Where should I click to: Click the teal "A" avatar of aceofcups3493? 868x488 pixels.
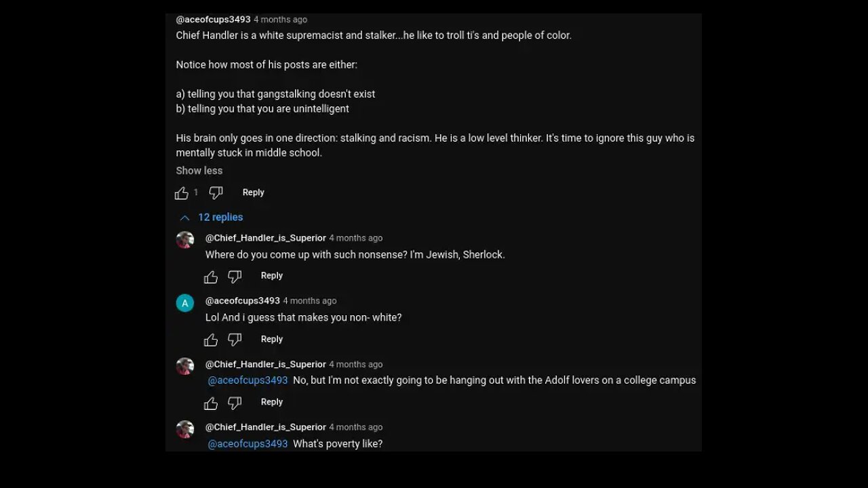pos(185,303)
